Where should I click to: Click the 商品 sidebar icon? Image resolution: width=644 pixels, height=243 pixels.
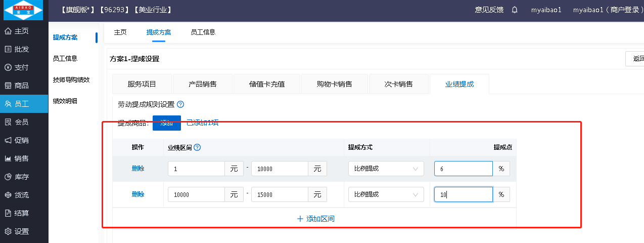coord(8,86)
